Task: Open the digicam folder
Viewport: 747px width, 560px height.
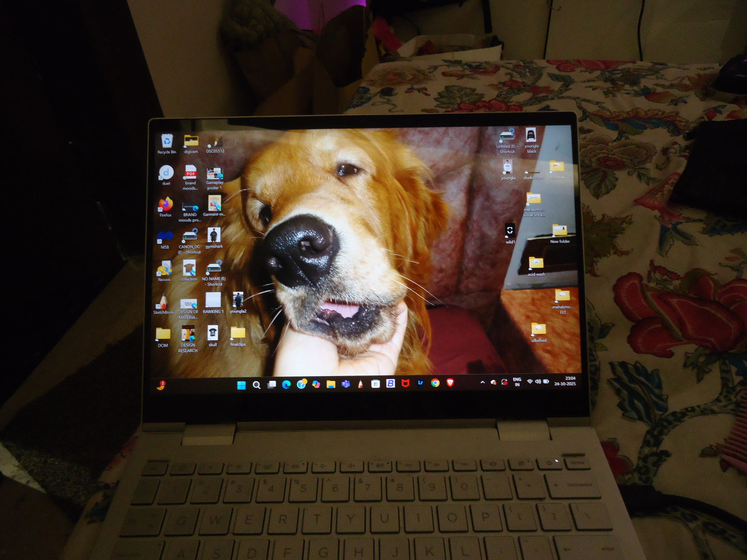Action: pyautogui.click(x=191, y=144)
